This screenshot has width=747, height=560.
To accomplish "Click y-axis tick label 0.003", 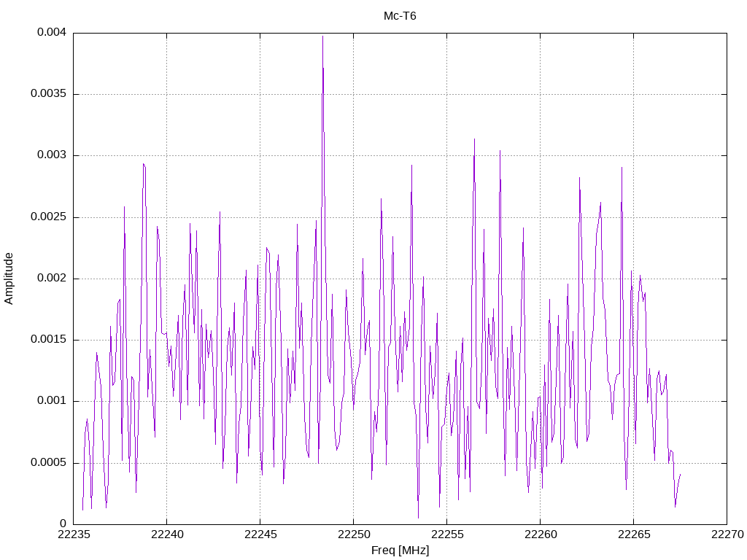I will pos(52,155).
